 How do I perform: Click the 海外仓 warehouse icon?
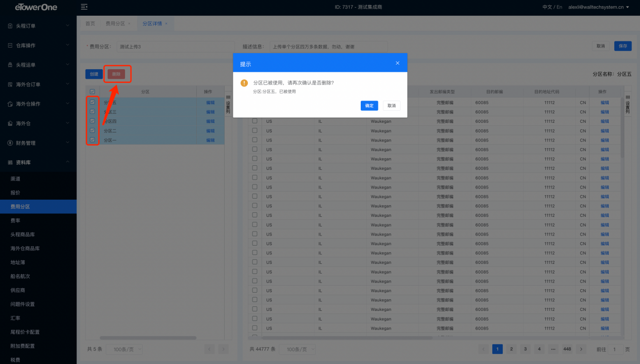pyautogui.click(x=10, y=123)
